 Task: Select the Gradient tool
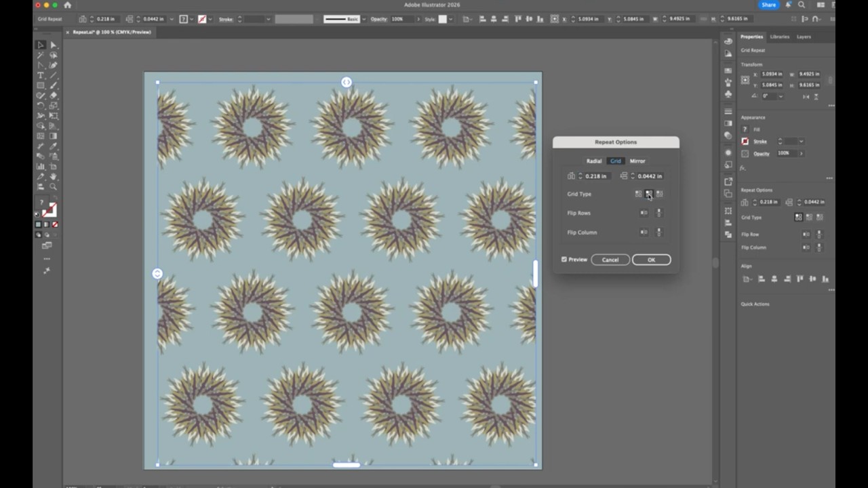54,136
